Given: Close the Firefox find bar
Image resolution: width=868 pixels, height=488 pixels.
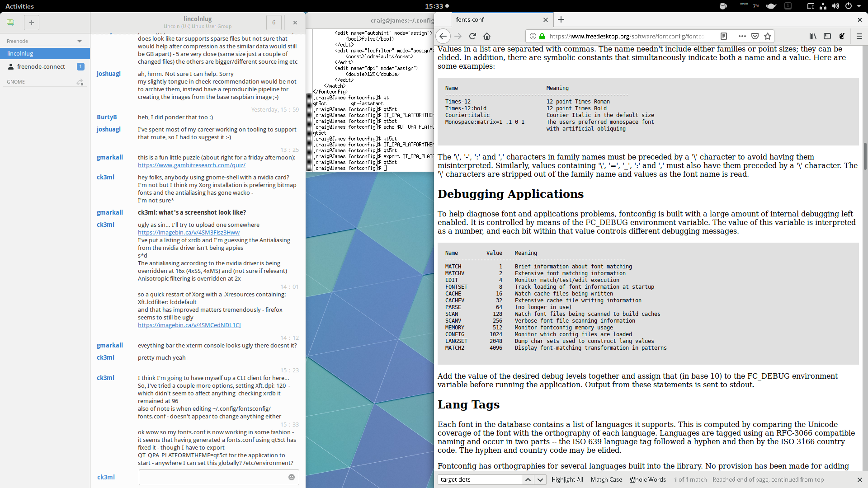Looking at the screenshot, I should (859, 480).
